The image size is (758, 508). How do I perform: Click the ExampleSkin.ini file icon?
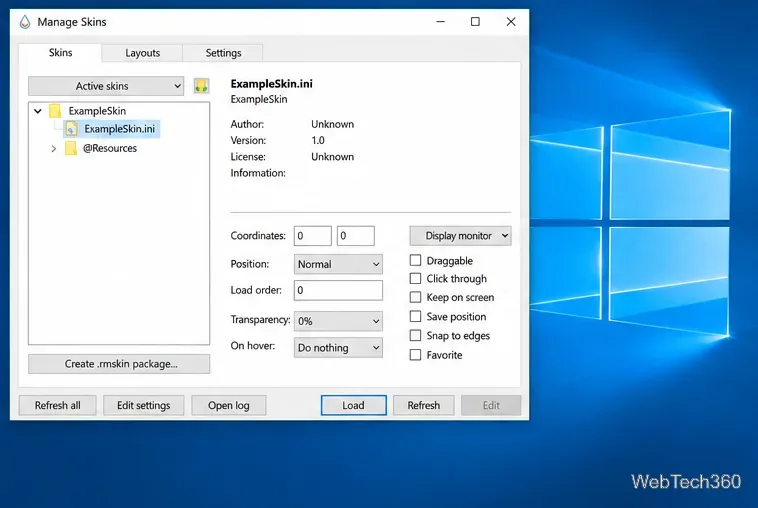[x=72, y=129]
